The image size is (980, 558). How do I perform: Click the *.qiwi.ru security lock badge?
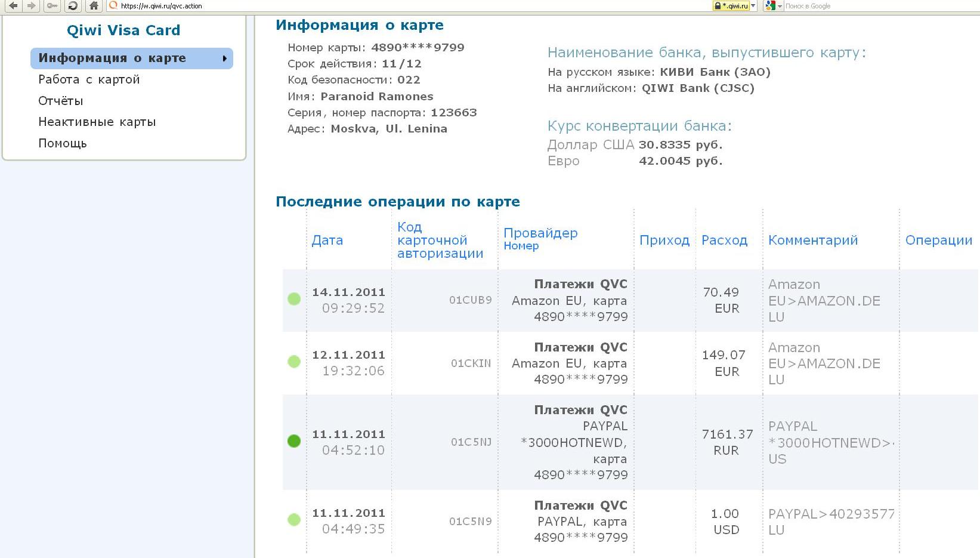coord(731,6)
